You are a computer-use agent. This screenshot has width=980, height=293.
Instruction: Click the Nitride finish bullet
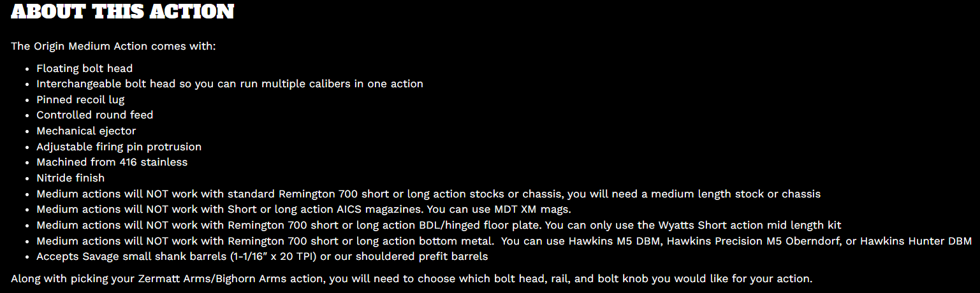click(70, 178)
